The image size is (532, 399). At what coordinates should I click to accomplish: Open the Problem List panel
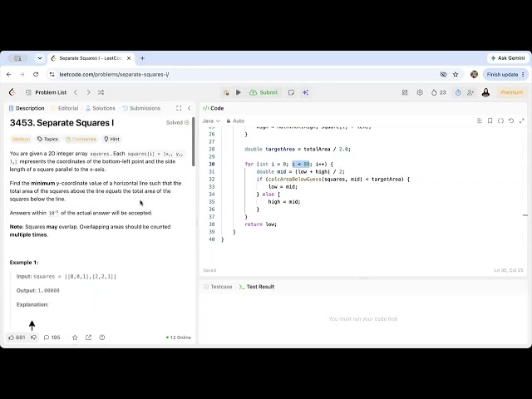(x=47, y=92)
